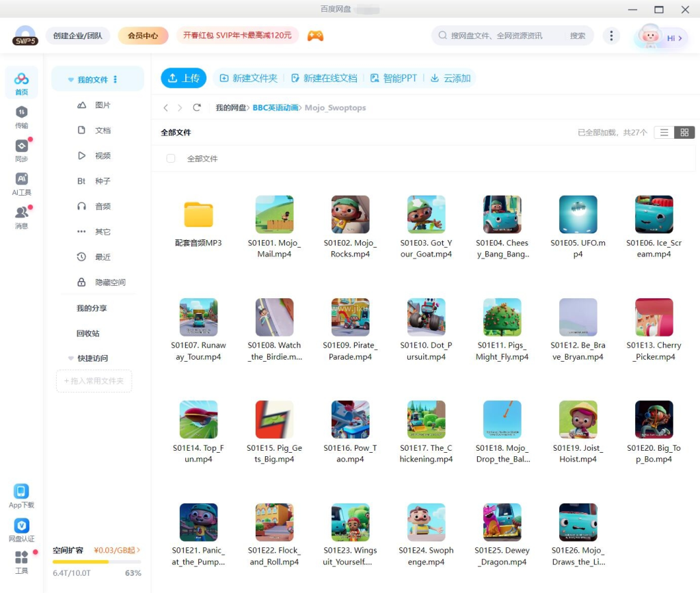Open AI工具 in the left sidebar
This screenshot has width=700, height=593.
pyautogui.click(x=21, y=179)
